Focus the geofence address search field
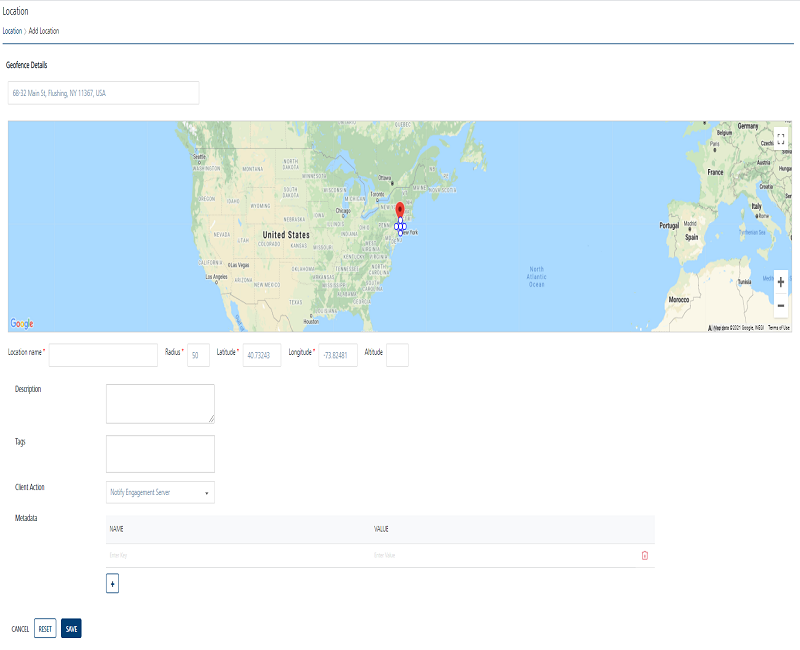 [104, 93]
